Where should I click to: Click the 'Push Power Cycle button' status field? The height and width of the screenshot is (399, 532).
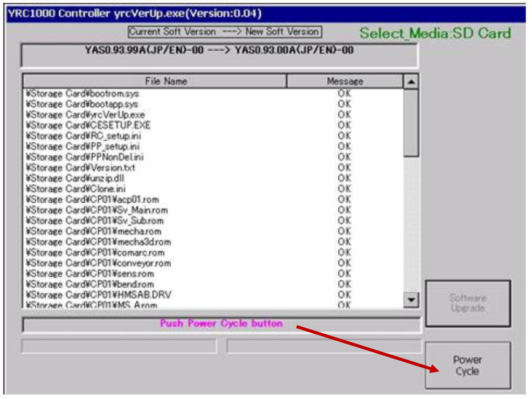(x=220, y=324)
